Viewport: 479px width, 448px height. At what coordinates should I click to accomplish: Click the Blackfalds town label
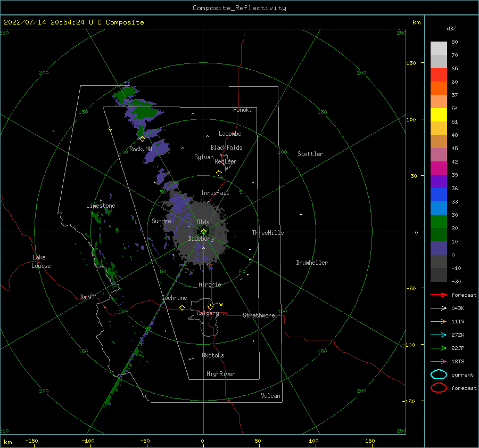(x=226, y=148)
